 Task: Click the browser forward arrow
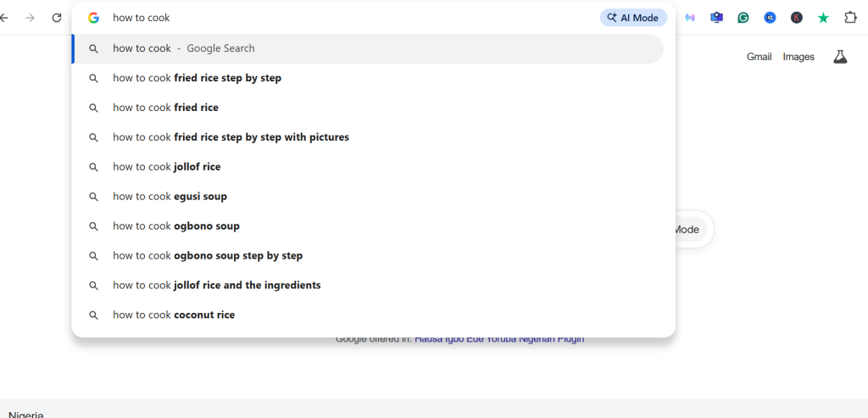[x=30, y=18]
